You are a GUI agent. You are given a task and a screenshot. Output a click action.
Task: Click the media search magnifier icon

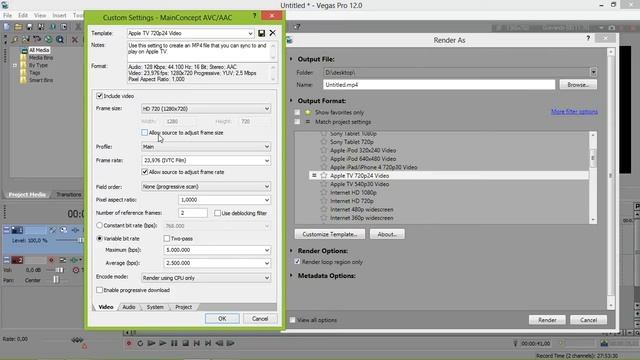click(x=60, y=40)
